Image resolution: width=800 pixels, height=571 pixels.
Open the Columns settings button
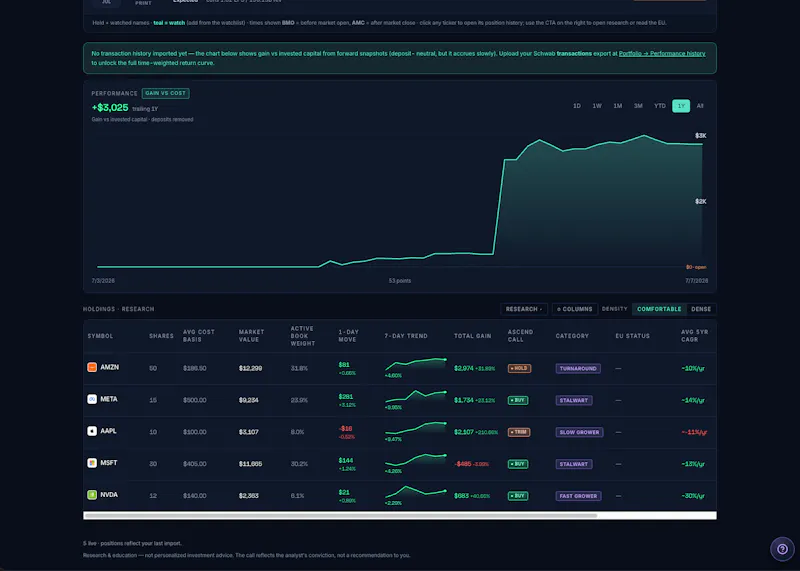(x=574, y=309)
